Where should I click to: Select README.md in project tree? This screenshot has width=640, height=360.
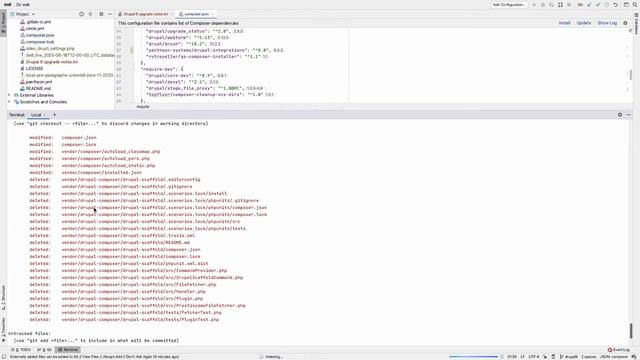[x=38, y=88]
